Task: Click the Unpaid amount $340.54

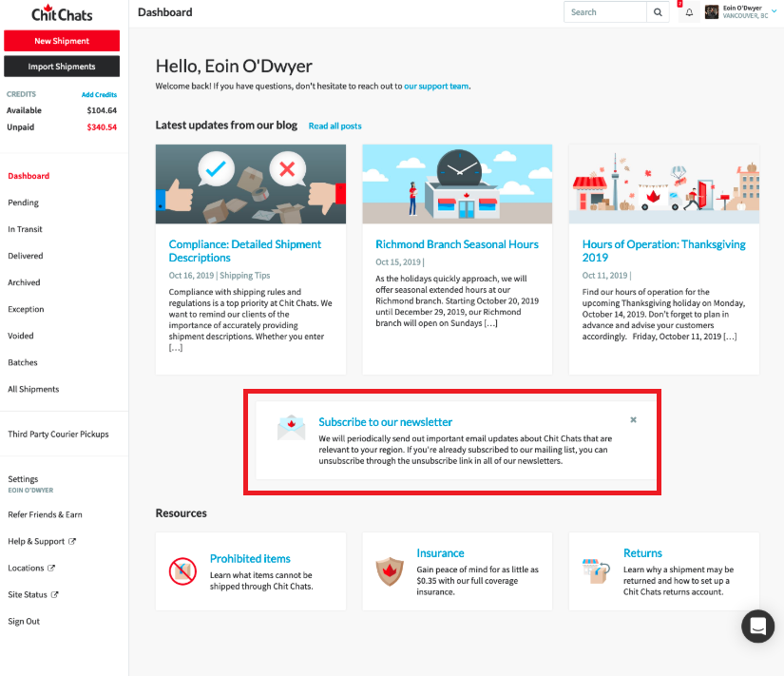Action: coord(102,127)
